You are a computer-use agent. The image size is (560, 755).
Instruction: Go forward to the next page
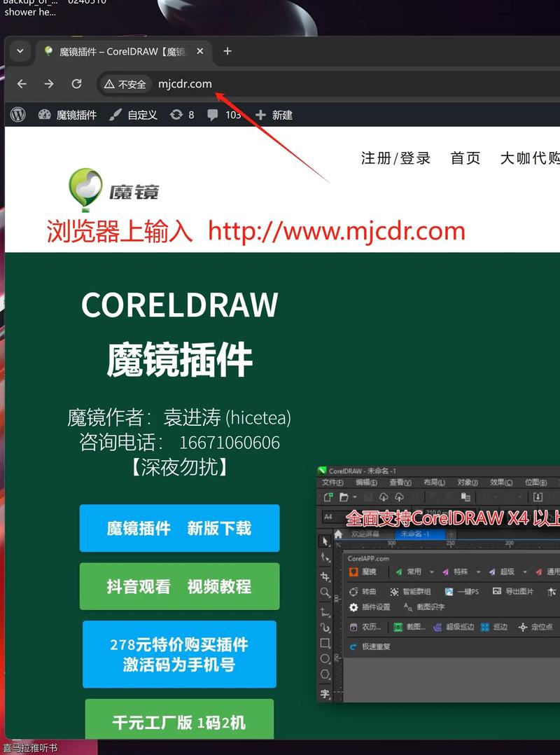point(49,84)
